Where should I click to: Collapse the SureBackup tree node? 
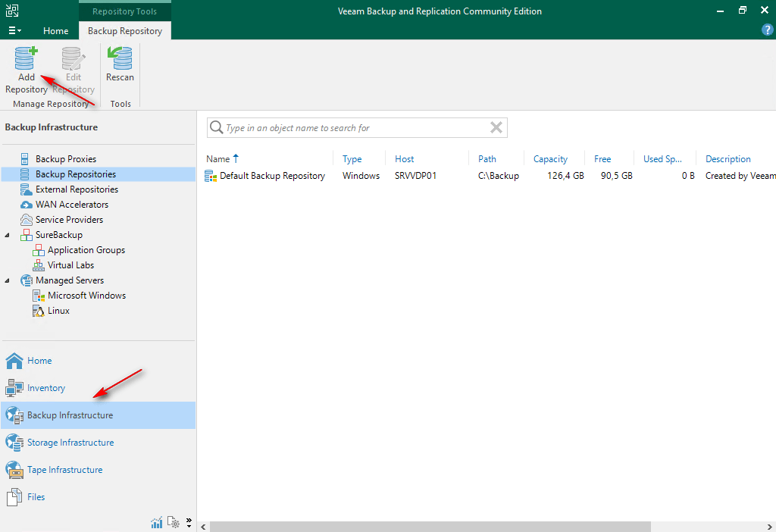(x=8, y=235)
